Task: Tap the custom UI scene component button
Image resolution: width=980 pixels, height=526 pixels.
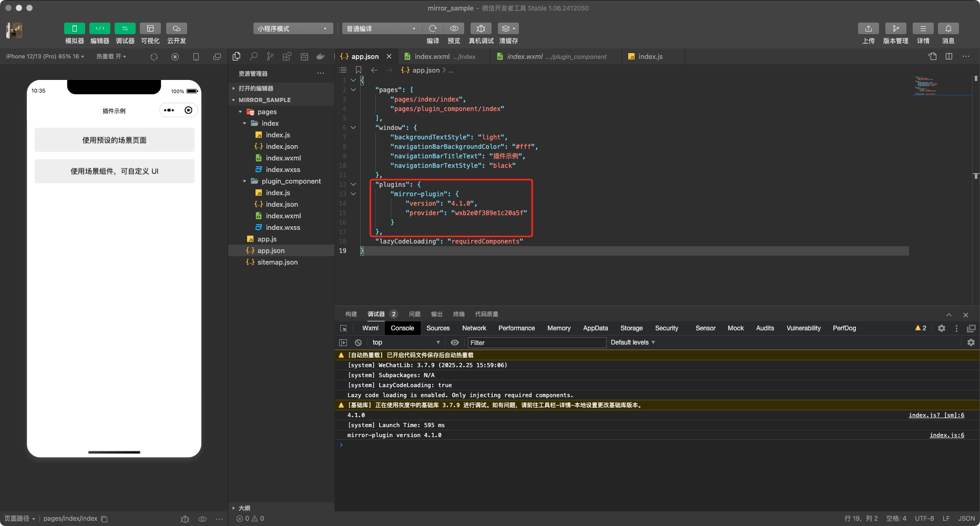Action: pos(115,171)
